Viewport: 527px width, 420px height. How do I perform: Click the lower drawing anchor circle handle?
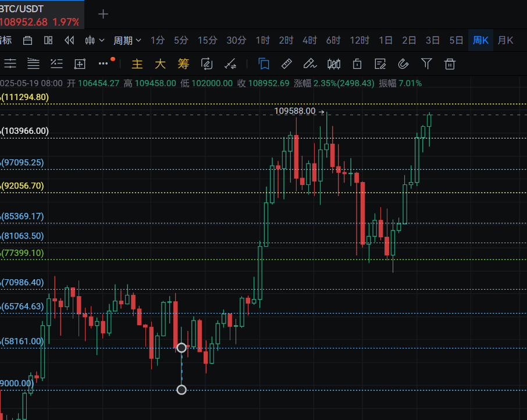tap(181, 390)
